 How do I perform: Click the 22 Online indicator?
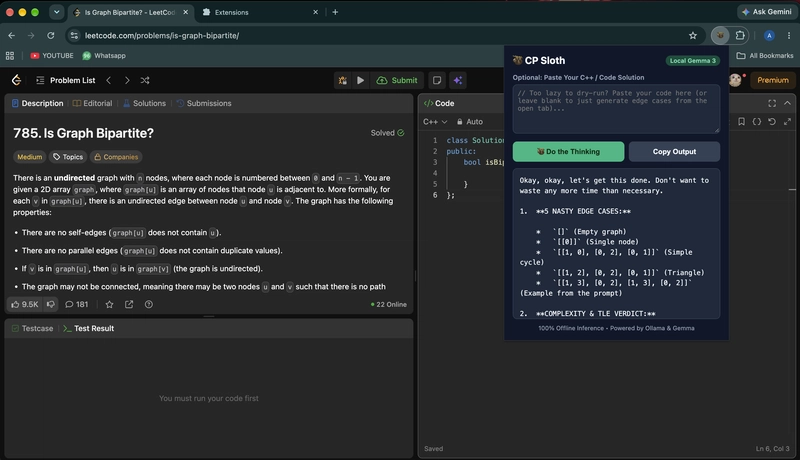tap(389, 304)
